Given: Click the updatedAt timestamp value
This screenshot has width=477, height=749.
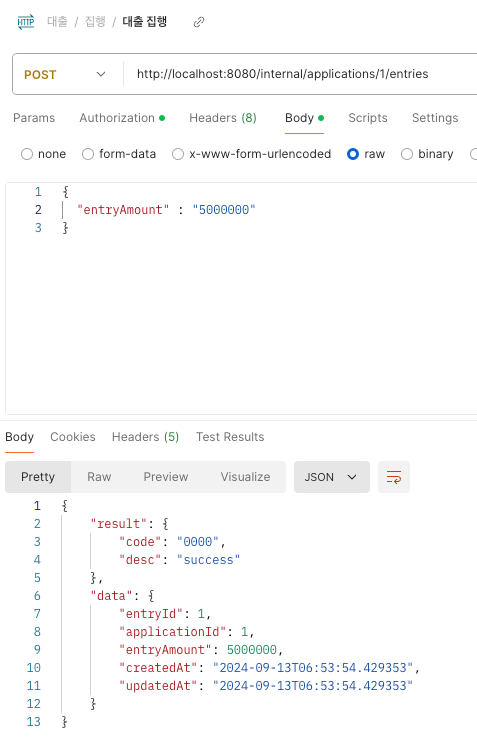Looking at the screenshot, I should click(313, 686).
